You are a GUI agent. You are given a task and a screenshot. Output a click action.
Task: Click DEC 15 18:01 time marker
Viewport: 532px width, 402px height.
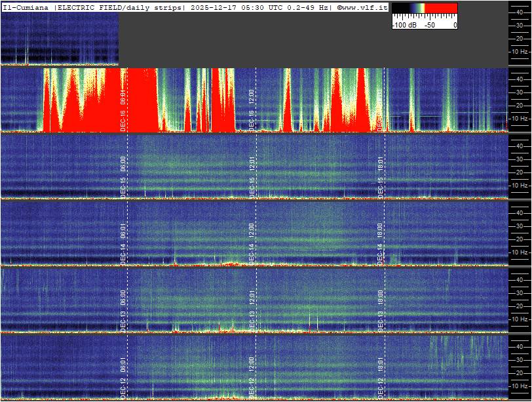[x=380, y=177]
